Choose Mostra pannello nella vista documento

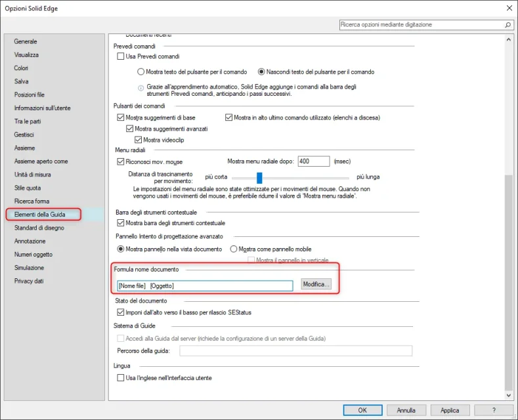pyautogui.click(x=121, y=249)
